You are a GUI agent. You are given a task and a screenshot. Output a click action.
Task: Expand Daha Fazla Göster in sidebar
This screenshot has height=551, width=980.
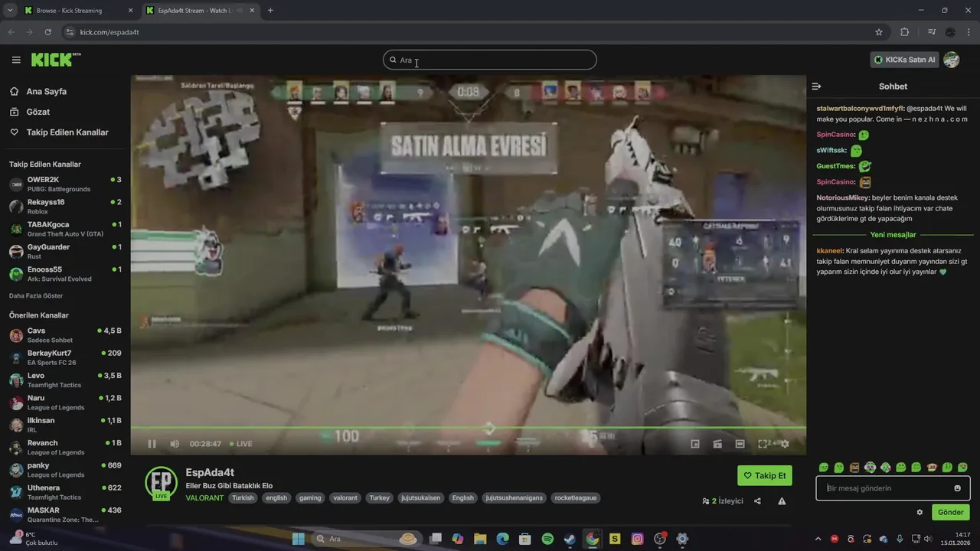(x=36, y=295)
